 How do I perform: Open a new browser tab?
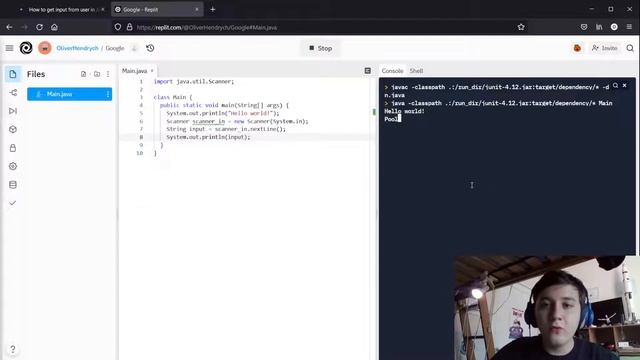click(213, 9)
